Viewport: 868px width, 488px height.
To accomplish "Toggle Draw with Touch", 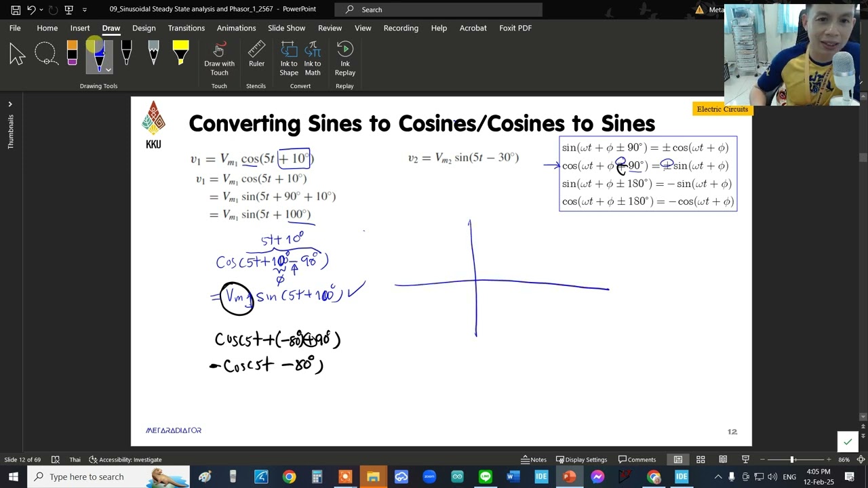I will [x=219, y=58].
